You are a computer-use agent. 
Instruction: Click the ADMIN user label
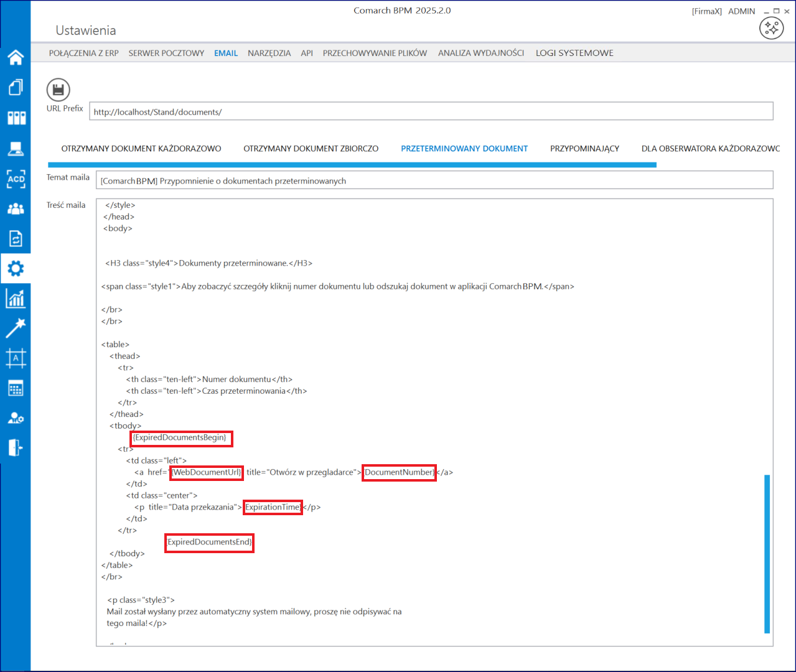(x=741, y=11)
